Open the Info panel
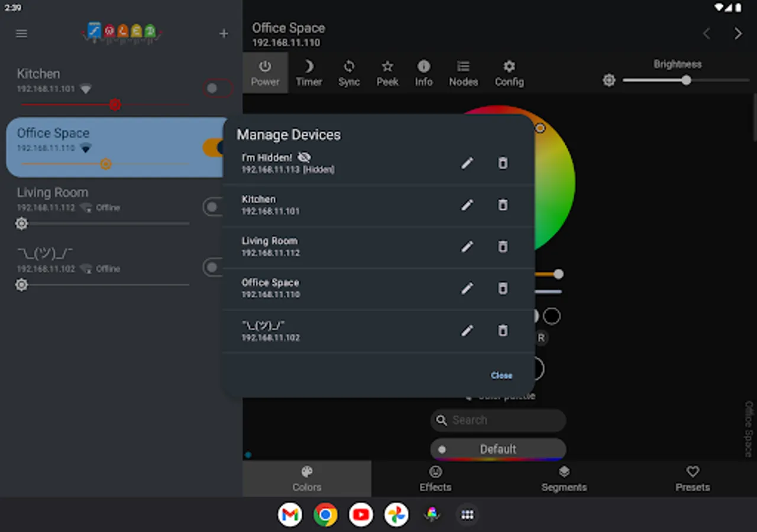This screenshot has width=757, height=532. point(423,73)
